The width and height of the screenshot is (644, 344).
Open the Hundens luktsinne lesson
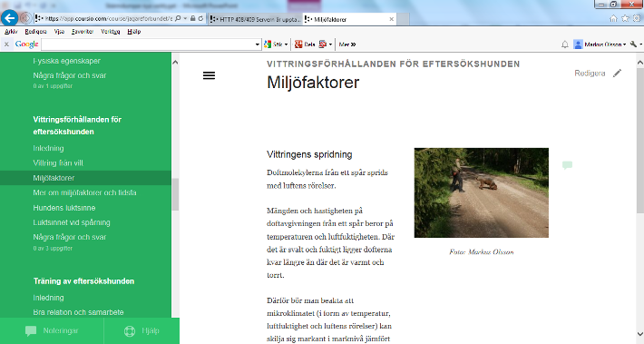pyautogui.click(x=64, y=208)
